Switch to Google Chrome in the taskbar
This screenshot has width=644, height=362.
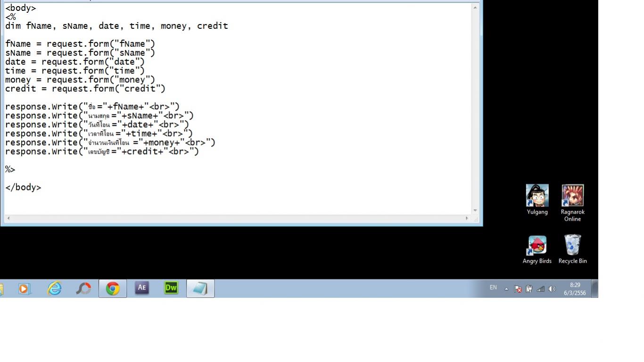point(113,288)
